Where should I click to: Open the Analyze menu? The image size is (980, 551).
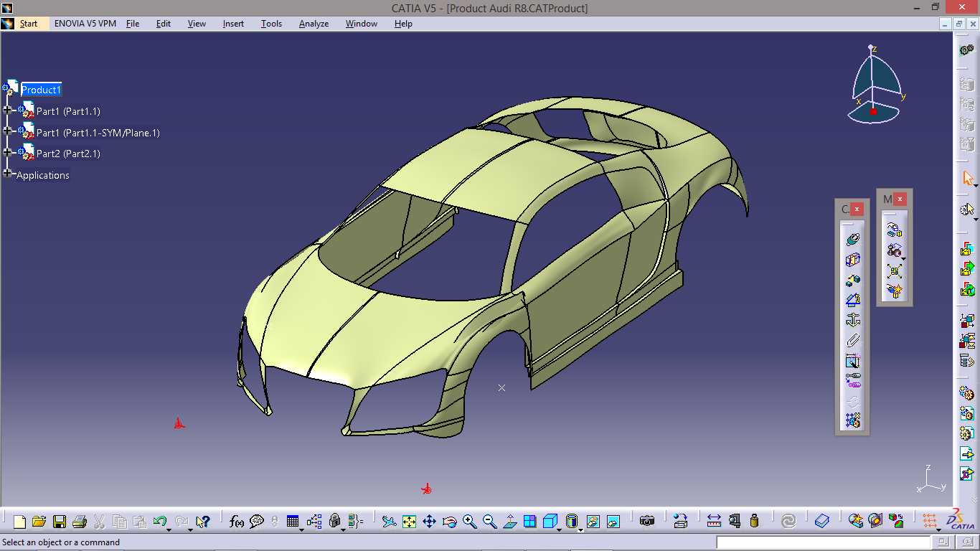click(x=314, y=24)
